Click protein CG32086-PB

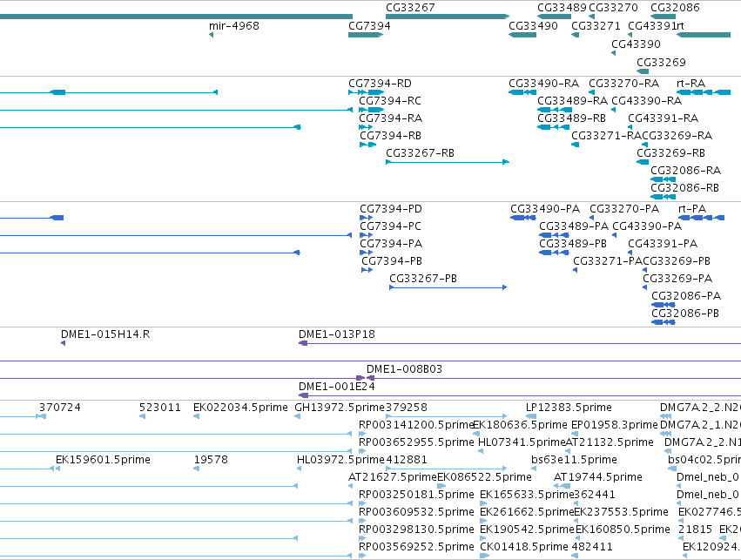[685, 314]
